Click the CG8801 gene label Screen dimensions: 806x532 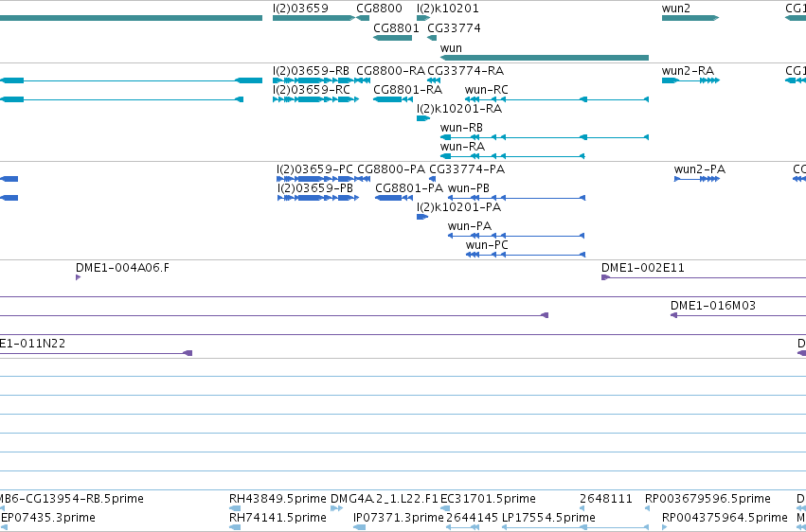pyautogui.click(x=396, y=28)
